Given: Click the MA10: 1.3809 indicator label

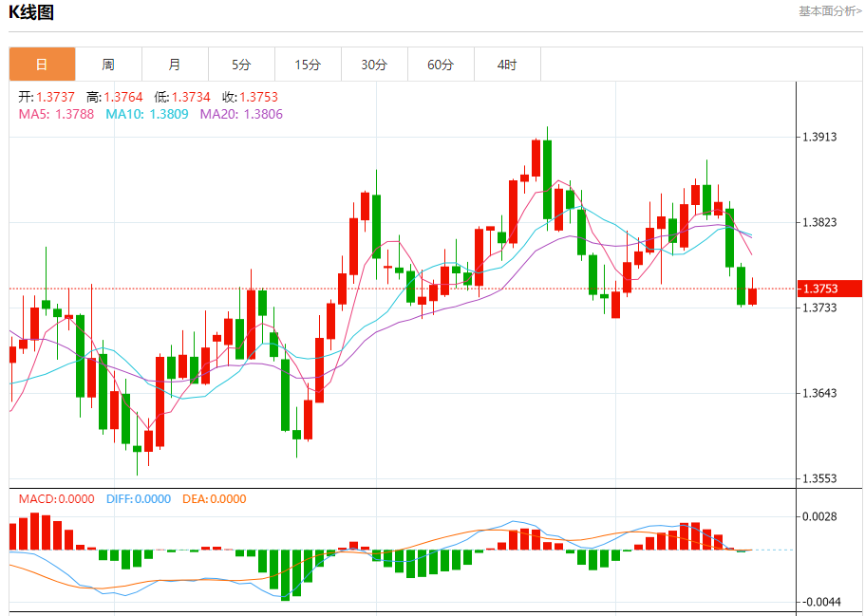Looking at the screenshot, I should [x=147, y=114].
